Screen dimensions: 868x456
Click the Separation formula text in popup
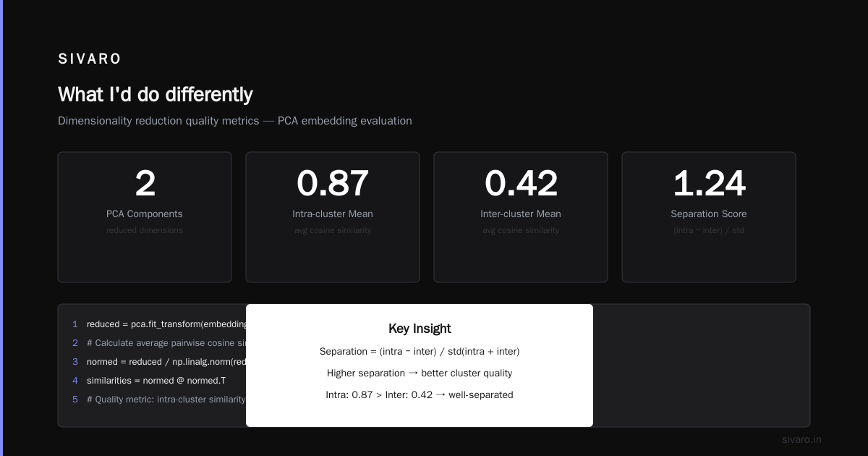coord(420,351)
